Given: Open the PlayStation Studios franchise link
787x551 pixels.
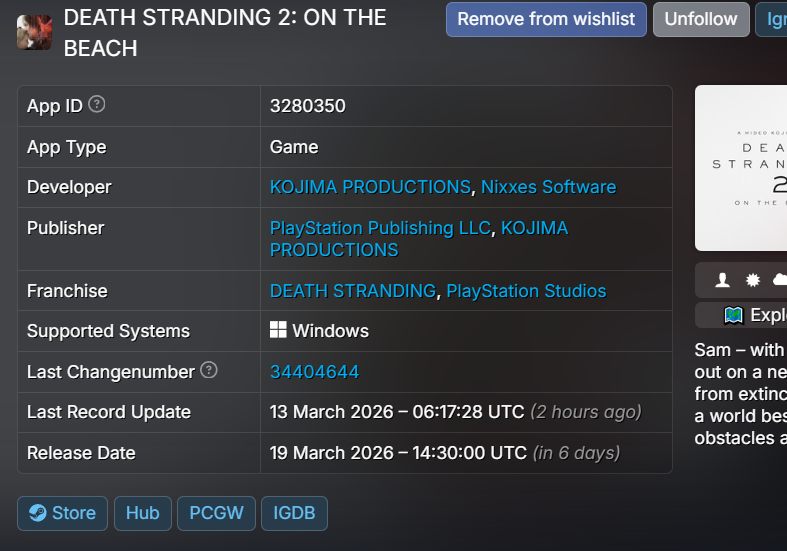Looking at the screenshot, I should click(526, 291).
